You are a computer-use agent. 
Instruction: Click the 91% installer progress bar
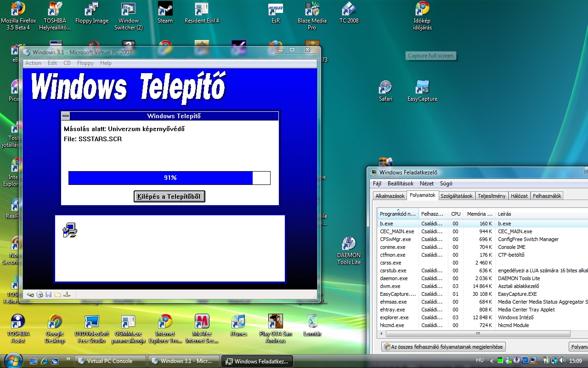[170, 178]
